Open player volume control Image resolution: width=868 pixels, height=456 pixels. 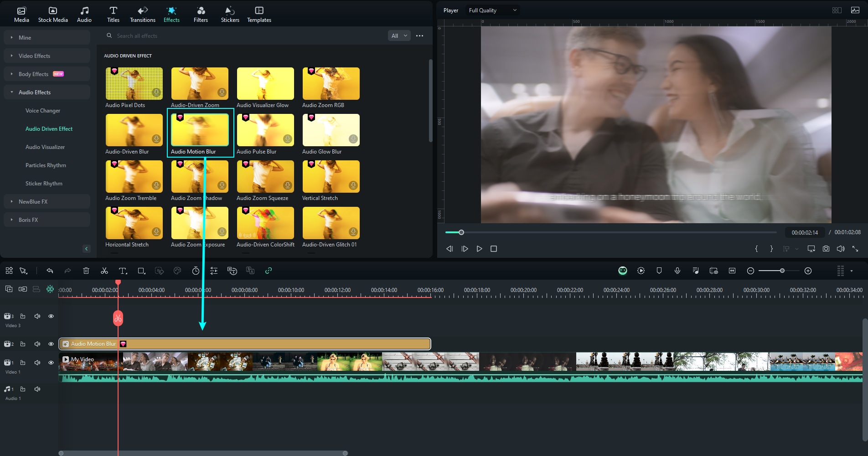click(x=841, y=249)
